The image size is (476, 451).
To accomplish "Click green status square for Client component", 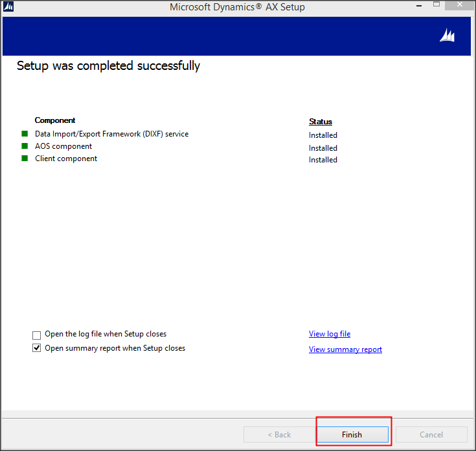I will [25, 158].
